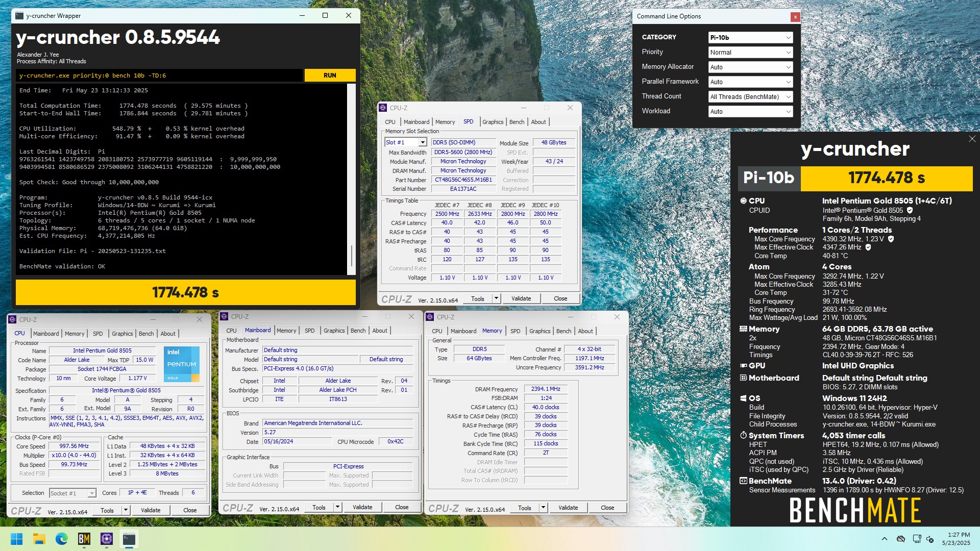Image resolution: width=980 pixels, height=551 pixels.
Task: Click the CPU-Z icon in CPU window title
Action: click(13, 319)
